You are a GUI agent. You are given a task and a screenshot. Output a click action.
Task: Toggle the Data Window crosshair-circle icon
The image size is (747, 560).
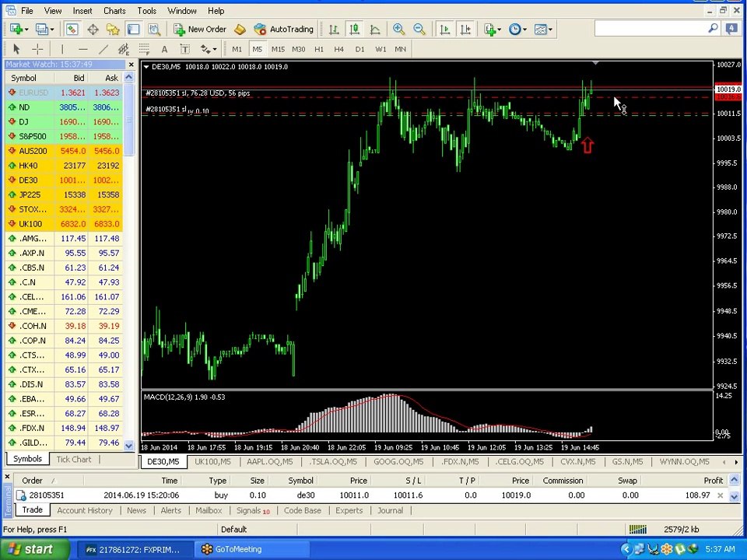pyautogui.click(x=93, y=29)
